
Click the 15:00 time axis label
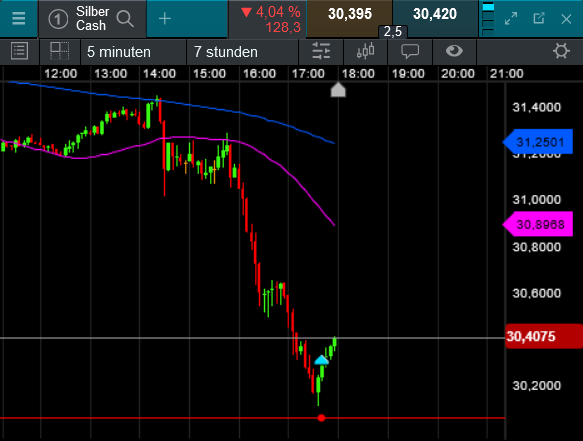point(209,73)
